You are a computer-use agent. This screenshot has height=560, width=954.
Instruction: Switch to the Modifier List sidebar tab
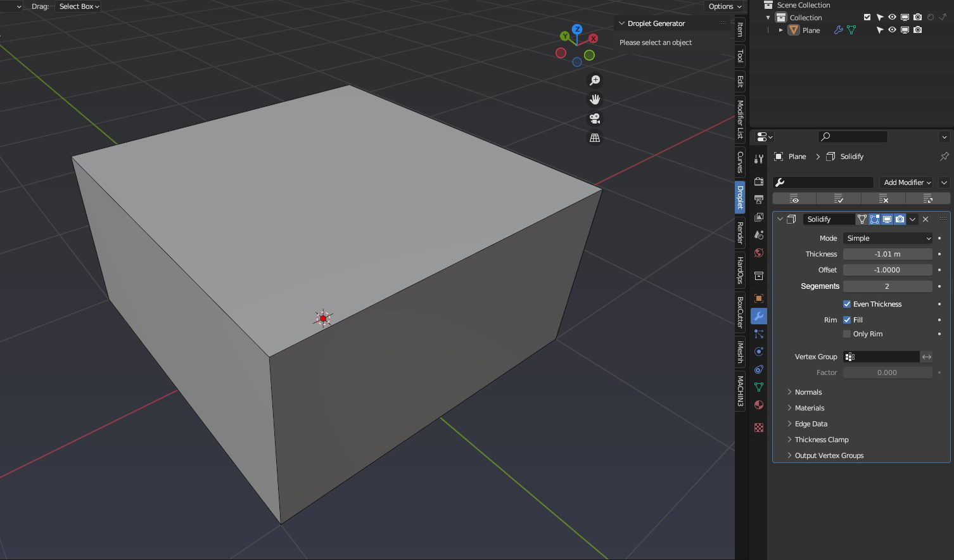pos(740,119)
